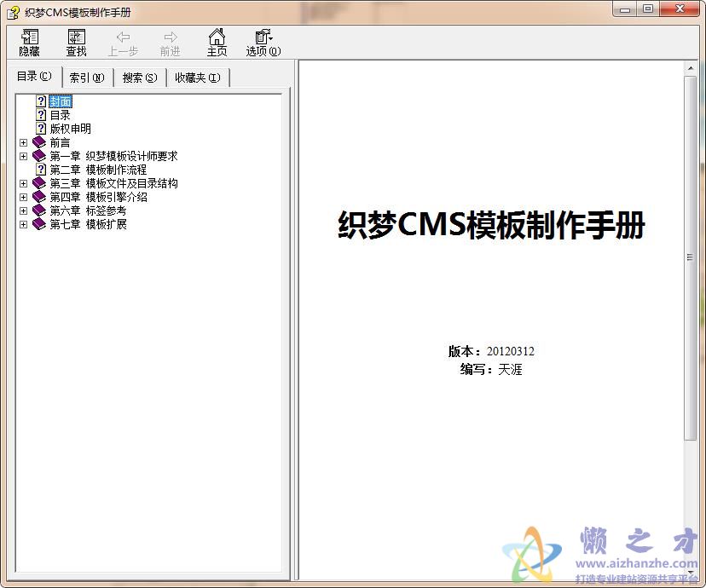This screenshot has height=588, width=706.
Task: Click the 前进 (Forward) navigation icon
Action: [169, 41]
